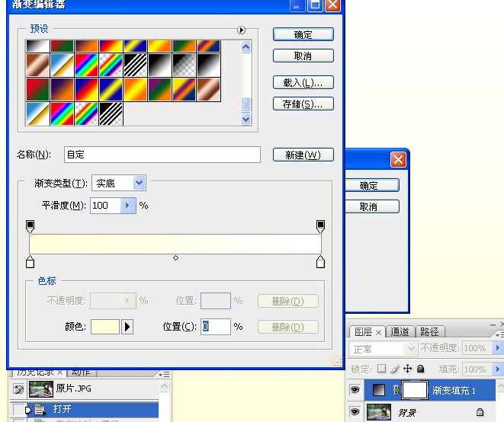Switch to the 通道 tab
The height and width of the screenshot is (422, 504).
click(x=400, y=332)
